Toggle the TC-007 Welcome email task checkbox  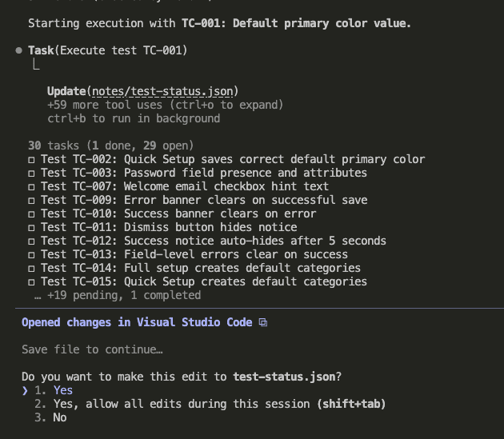pyautogui.click(x=31, y=187)
